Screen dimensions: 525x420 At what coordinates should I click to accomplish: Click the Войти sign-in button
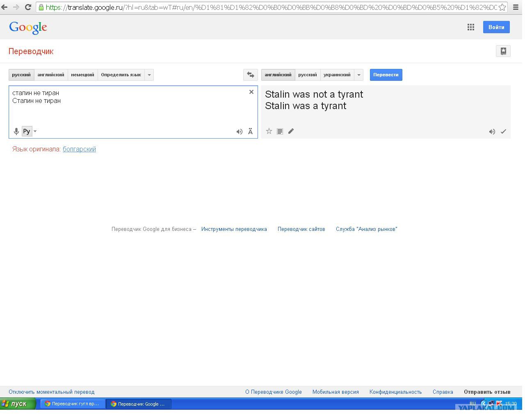point(496,27)
